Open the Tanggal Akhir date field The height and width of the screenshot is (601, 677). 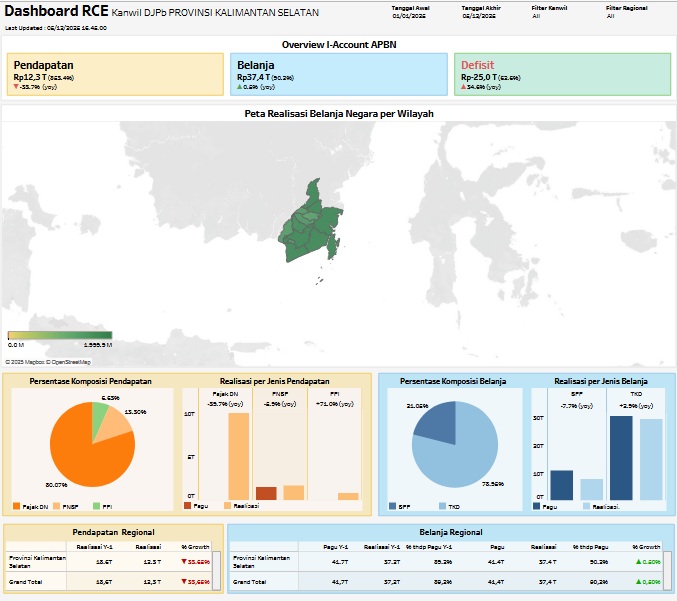click(480, 17)
